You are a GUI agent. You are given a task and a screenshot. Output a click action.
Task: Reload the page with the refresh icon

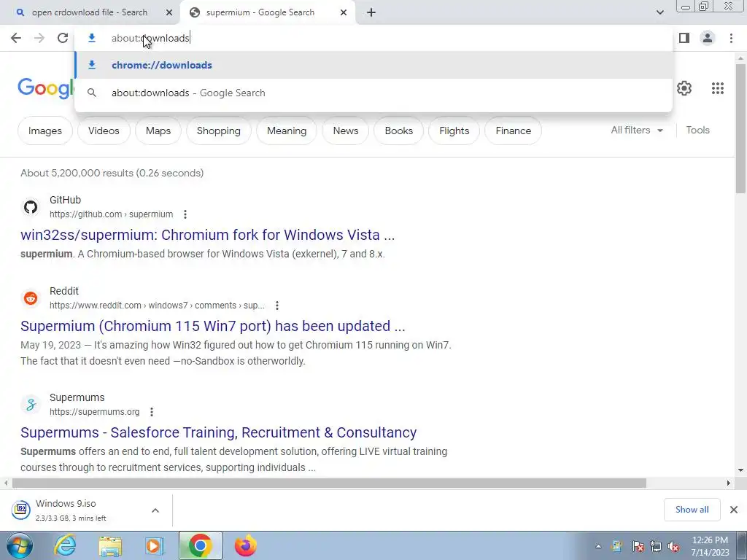(63, 38)
